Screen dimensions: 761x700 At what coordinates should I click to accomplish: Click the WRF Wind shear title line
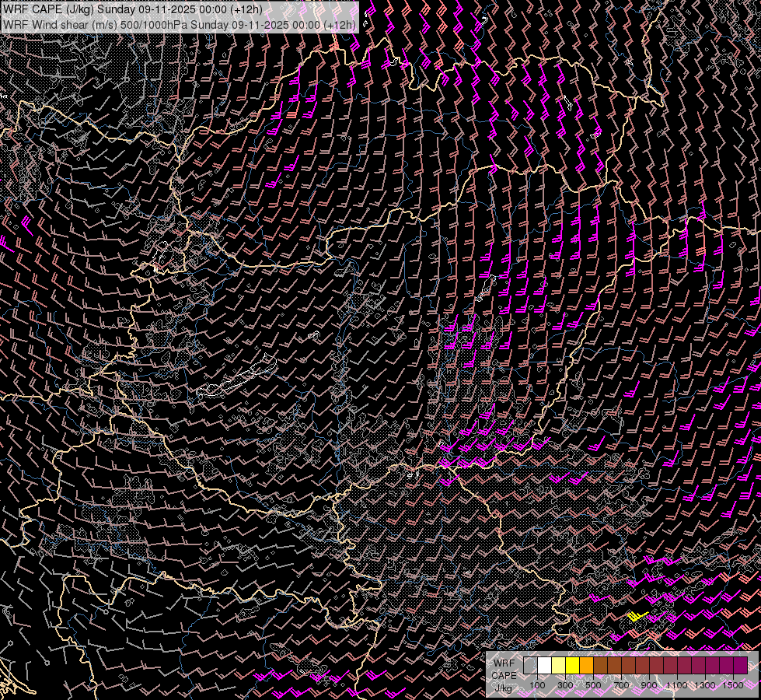(x=179, y=25)
